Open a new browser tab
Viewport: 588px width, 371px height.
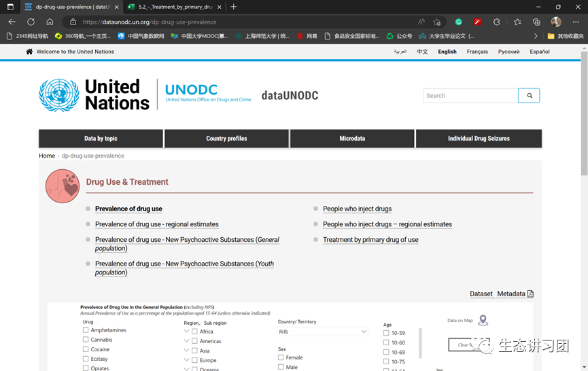pyautogui.click(x=234, y=7)
